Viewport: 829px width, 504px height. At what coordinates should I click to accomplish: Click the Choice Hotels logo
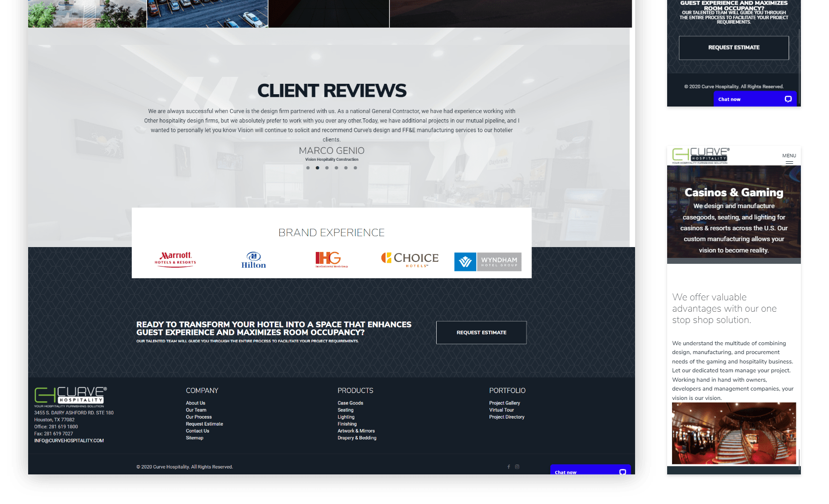coord(410,259)
